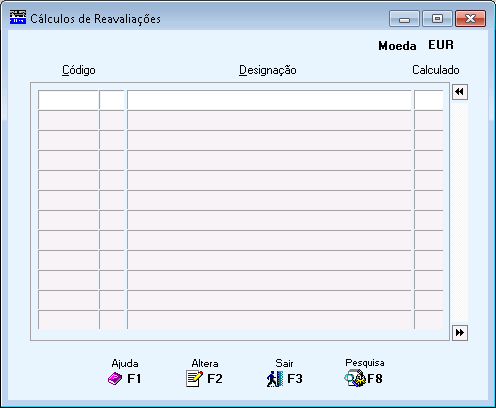Select the second row Designação cell
The image size is (496, 408).
269,120
